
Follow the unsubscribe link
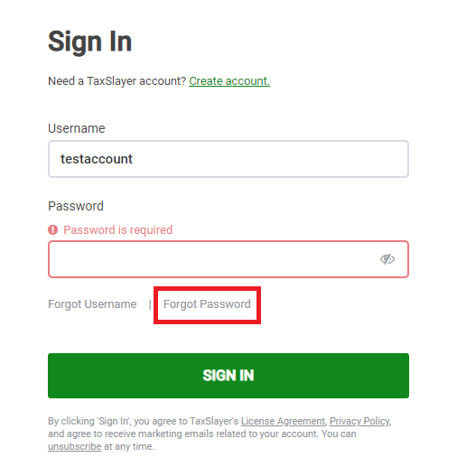pyautogui.click(x=75, y=446)
